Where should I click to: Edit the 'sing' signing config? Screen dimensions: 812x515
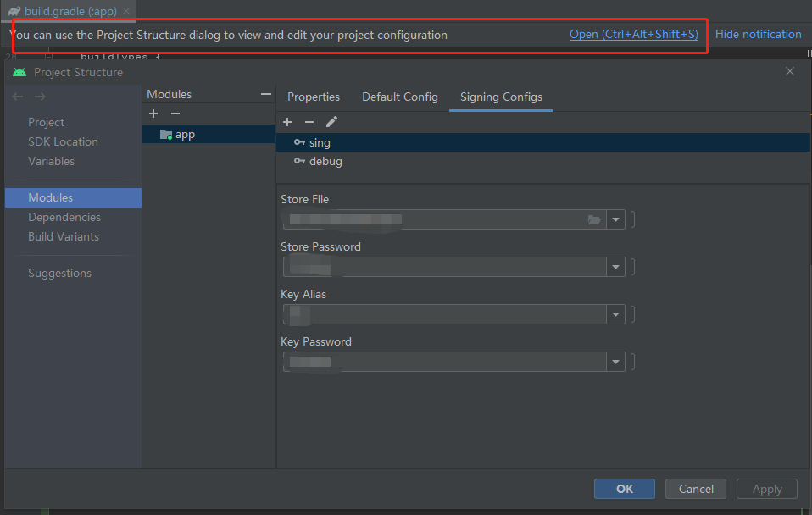coord(331,121)
